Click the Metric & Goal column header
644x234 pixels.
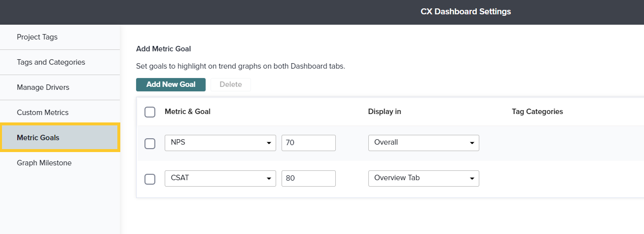pyautogui.click(x=187, y=112)
